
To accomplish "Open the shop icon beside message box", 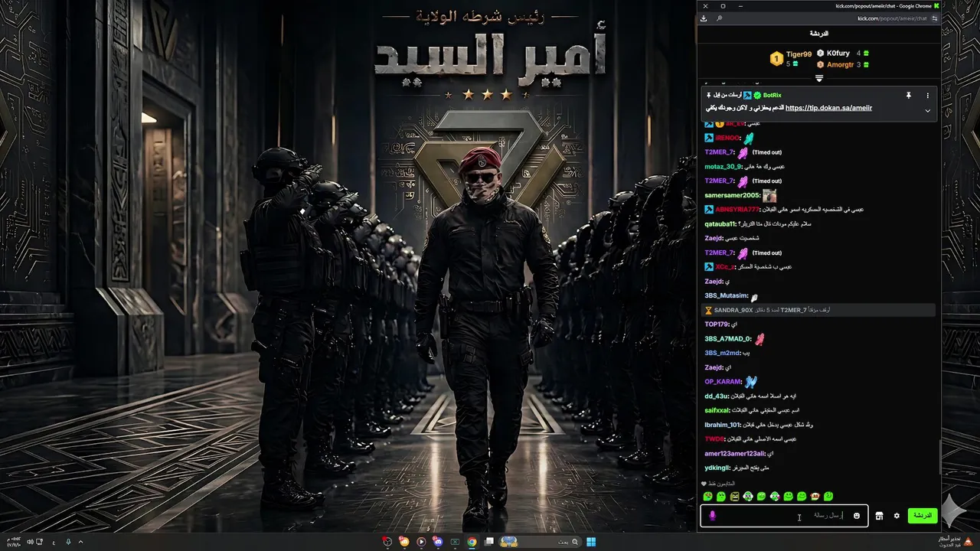I will (x=879, y=516).
